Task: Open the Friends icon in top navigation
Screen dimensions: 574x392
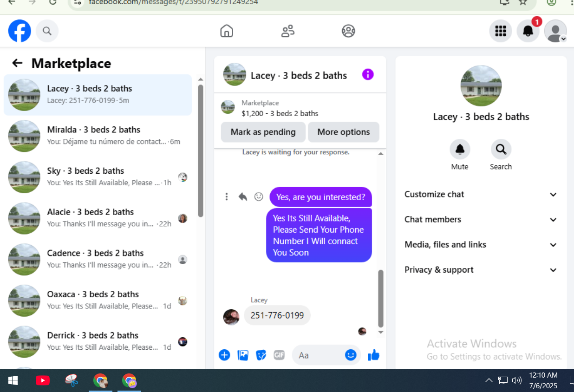Action: pos(288,31)
